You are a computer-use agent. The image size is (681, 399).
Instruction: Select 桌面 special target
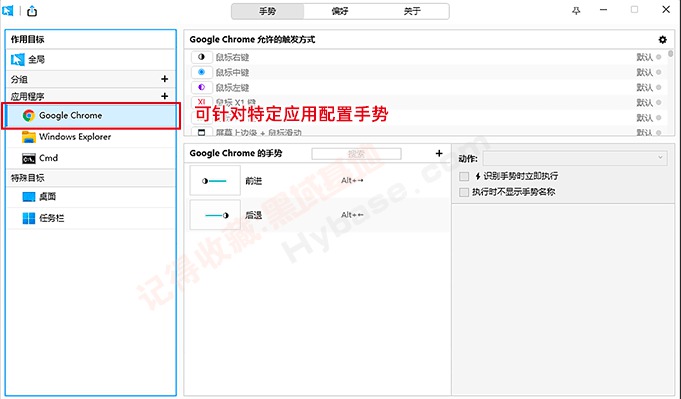tap(91, 197)
